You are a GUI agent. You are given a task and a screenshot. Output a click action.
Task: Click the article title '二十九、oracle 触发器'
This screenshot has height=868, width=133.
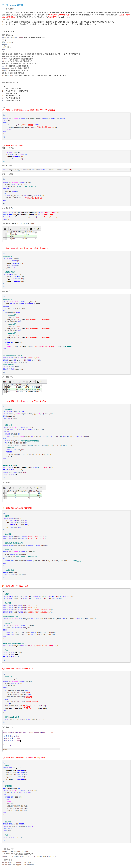tap(12, 5)
